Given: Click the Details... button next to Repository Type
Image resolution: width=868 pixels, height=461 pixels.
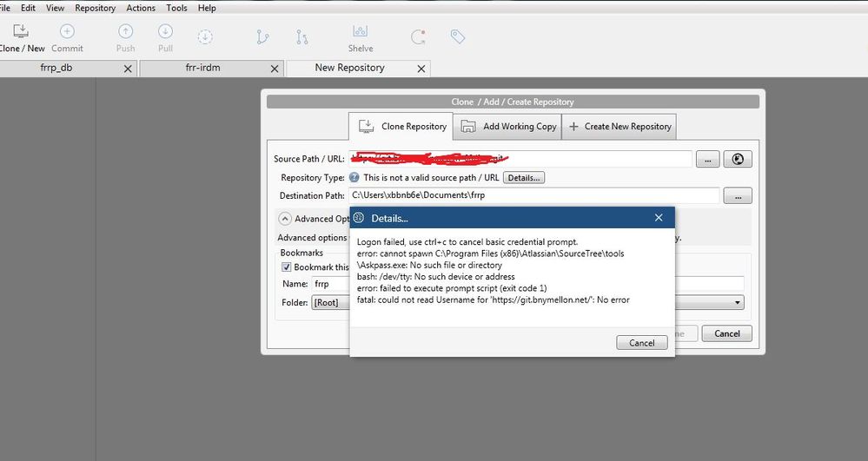Looking at the screenshot, I should pos(524,178).
